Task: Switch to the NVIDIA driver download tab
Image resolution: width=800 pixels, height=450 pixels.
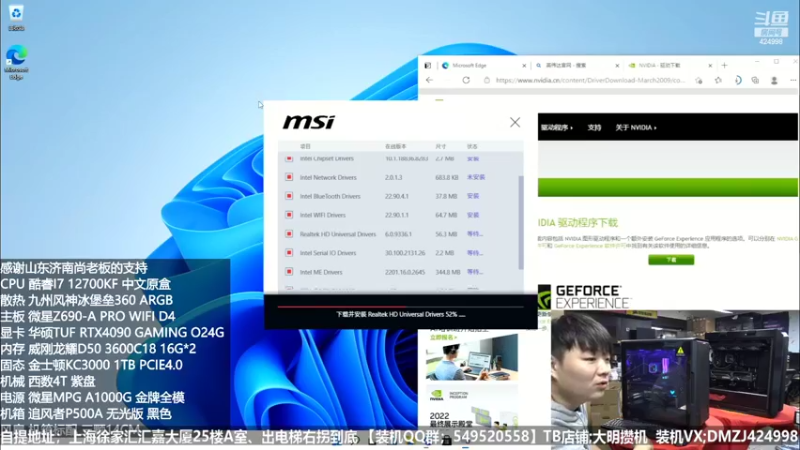Action: [668, 65]
